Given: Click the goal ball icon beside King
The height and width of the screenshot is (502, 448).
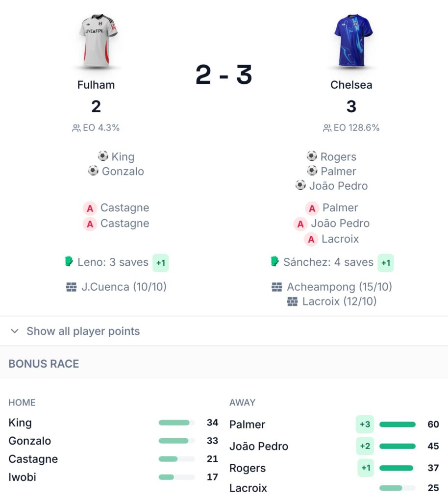Looking at the screenshot, I should [103, 156].
